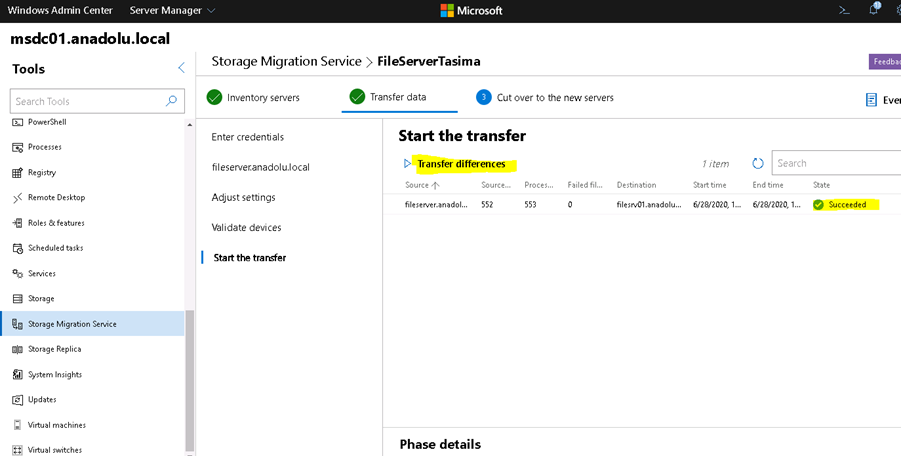
Task: Click the Transfer differences button
Action: 461,164
